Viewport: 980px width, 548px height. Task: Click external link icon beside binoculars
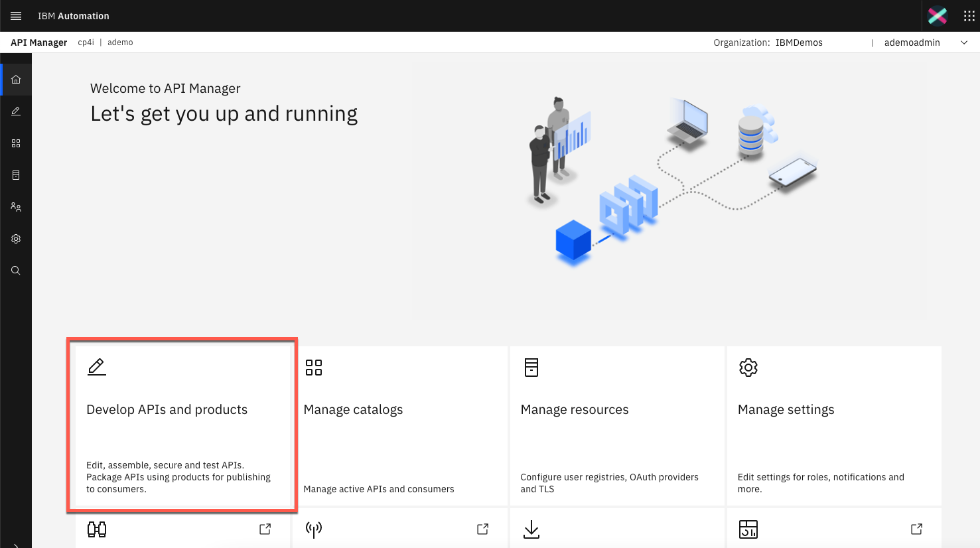point(265,529)
